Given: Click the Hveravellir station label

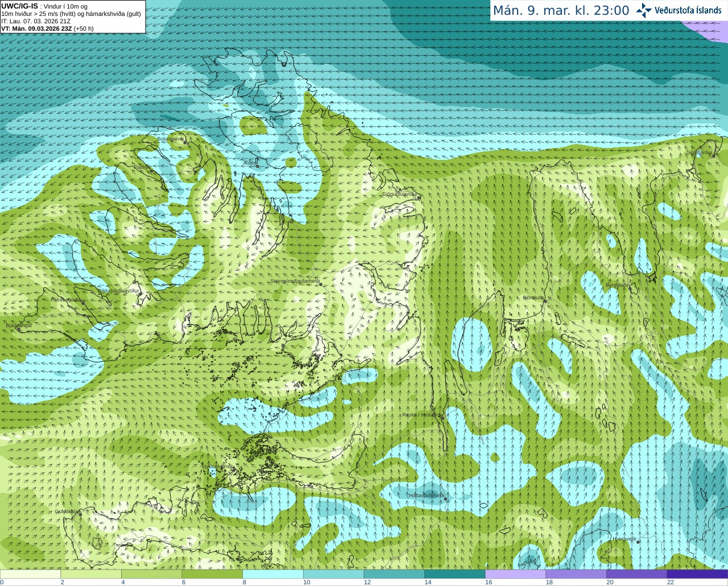Looking at the screenshot, I should (624, 538).
